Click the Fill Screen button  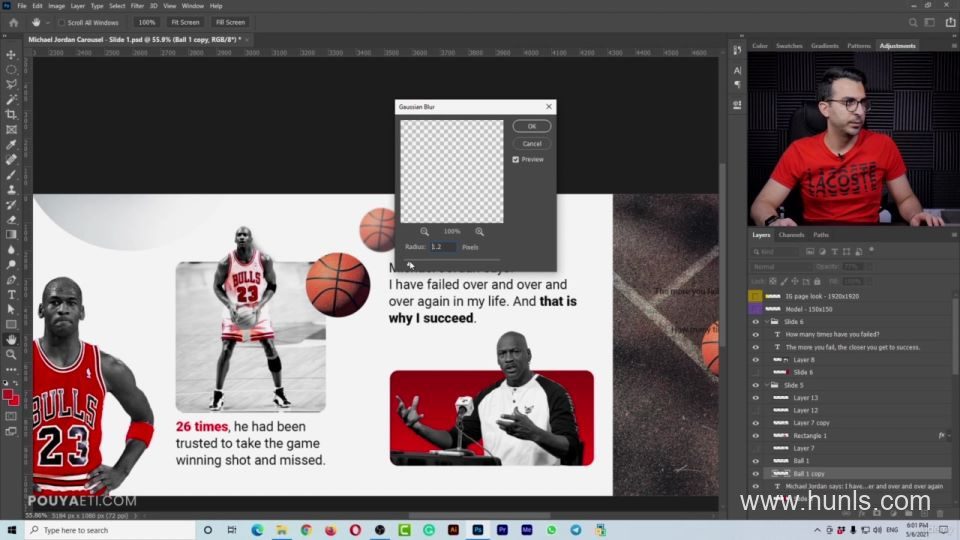click(230, 23)
